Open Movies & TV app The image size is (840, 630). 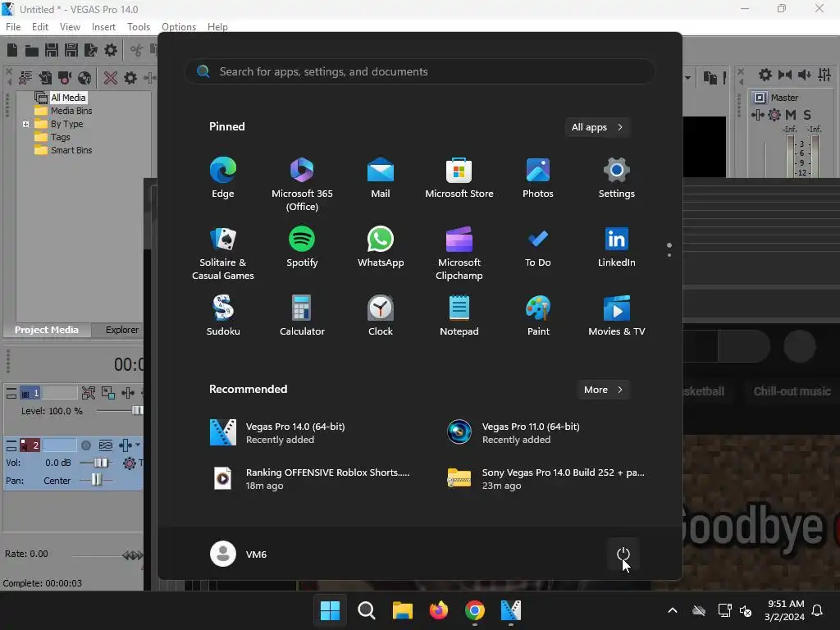point(617,316)
